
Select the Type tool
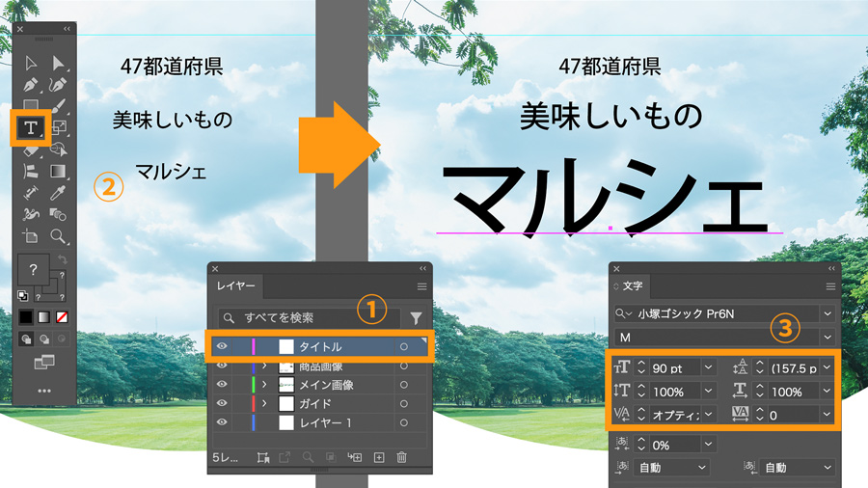coord(31,128)
